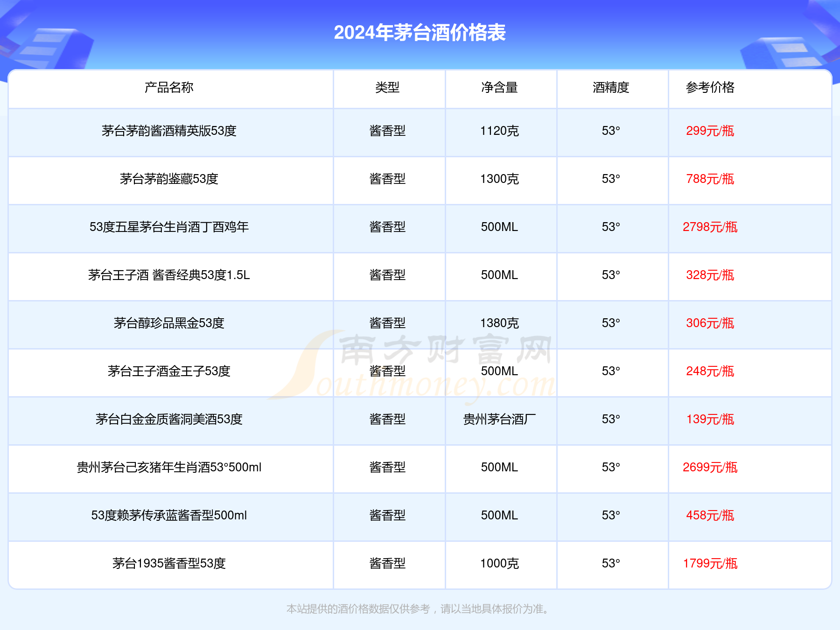The width and height of the screenshot is (840, 630).
Task: Click product name 茅台茅韵酱酒精英版53度
Action: (x=169, y=131)
